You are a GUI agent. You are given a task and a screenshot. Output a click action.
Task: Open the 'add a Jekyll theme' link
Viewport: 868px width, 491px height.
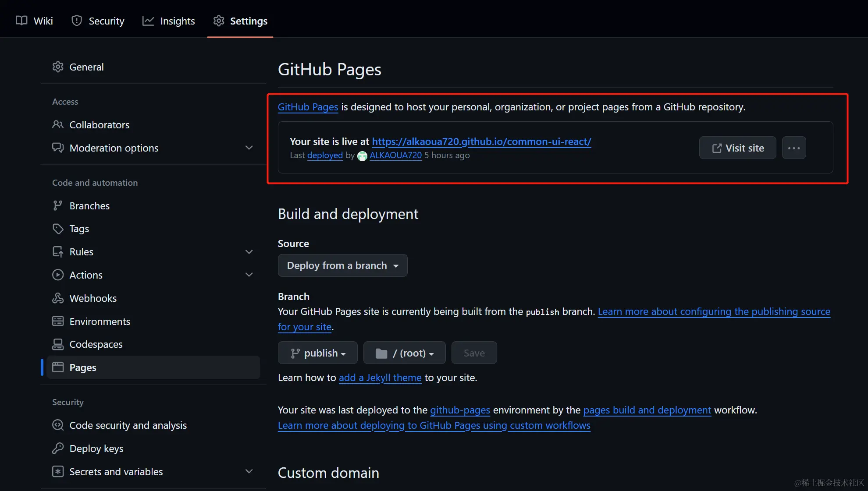pyautogui.click(x=380, y=378)
